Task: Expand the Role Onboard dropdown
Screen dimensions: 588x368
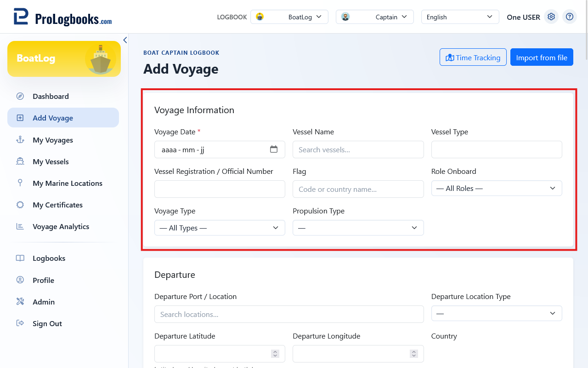Action: pos(497,188)
